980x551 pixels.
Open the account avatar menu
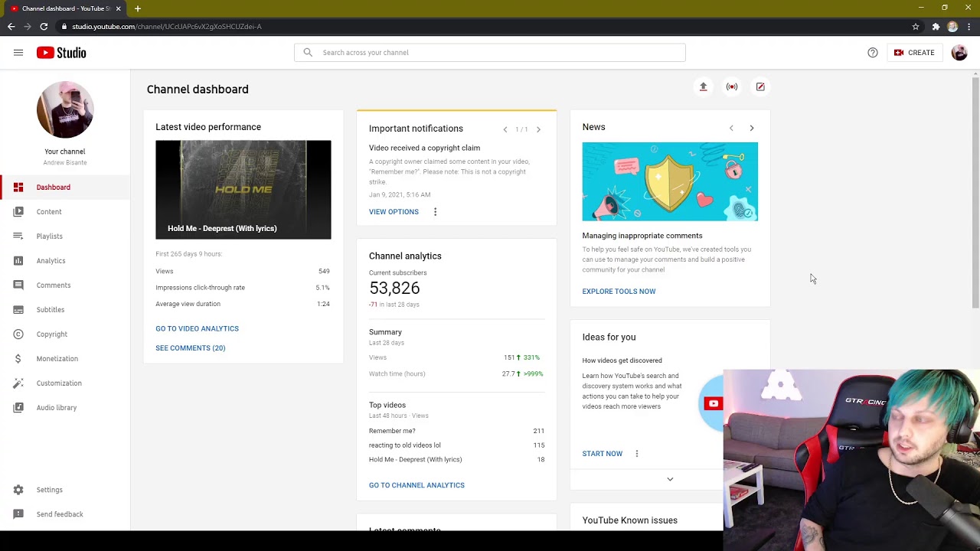tap(959, 53)
